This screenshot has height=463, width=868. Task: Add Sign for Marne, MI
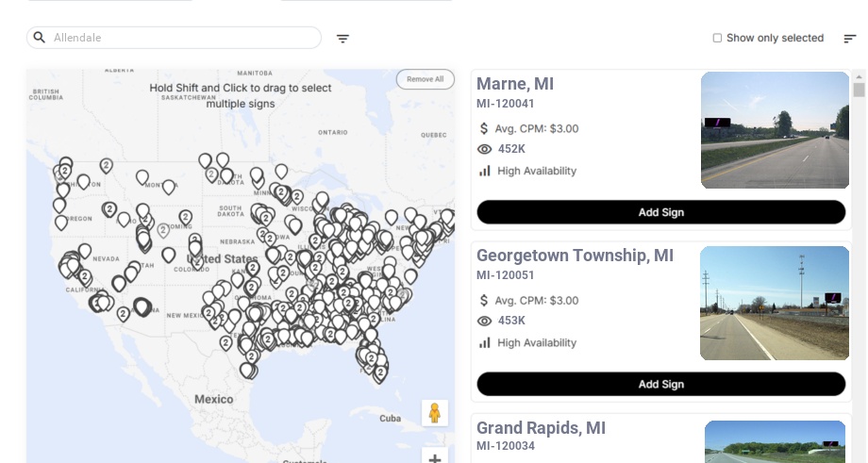660,212
